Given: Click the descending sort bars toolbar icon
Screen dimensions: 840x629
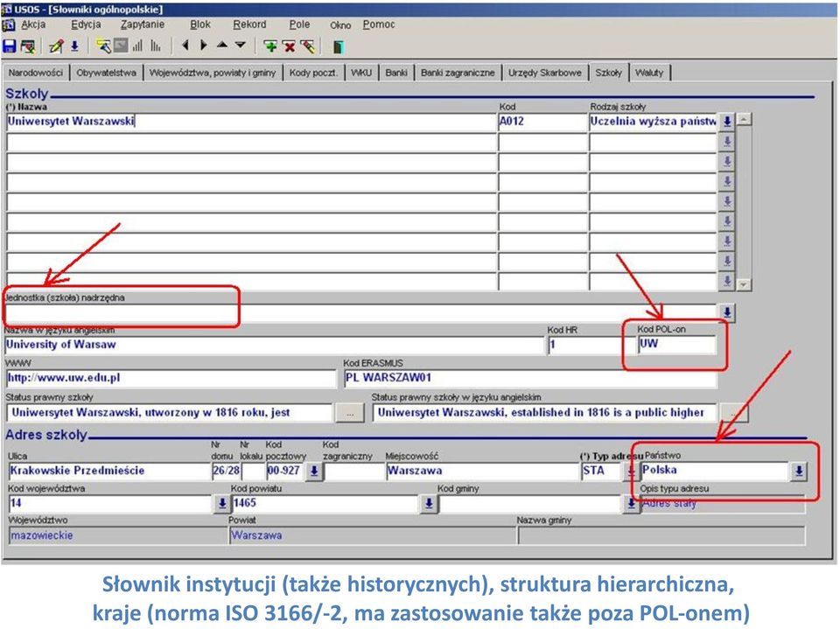Looking at the screenshot, I should (x=156, y=46).
